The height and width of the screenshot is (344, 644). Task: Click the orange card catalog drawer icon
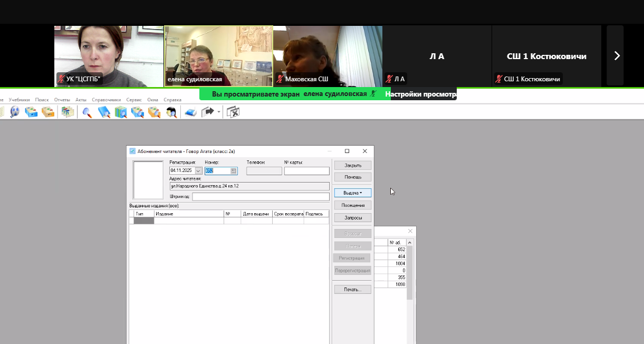click(x=48, y=112)
